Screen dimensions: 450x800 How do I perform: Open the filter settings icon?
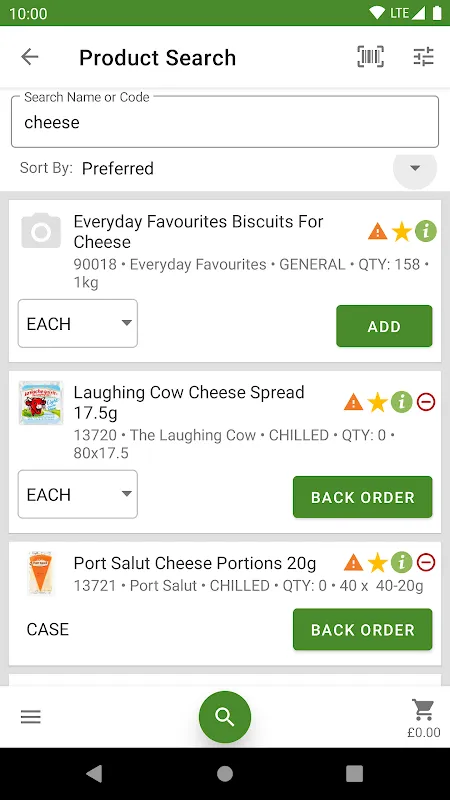(x=423, y=57)
